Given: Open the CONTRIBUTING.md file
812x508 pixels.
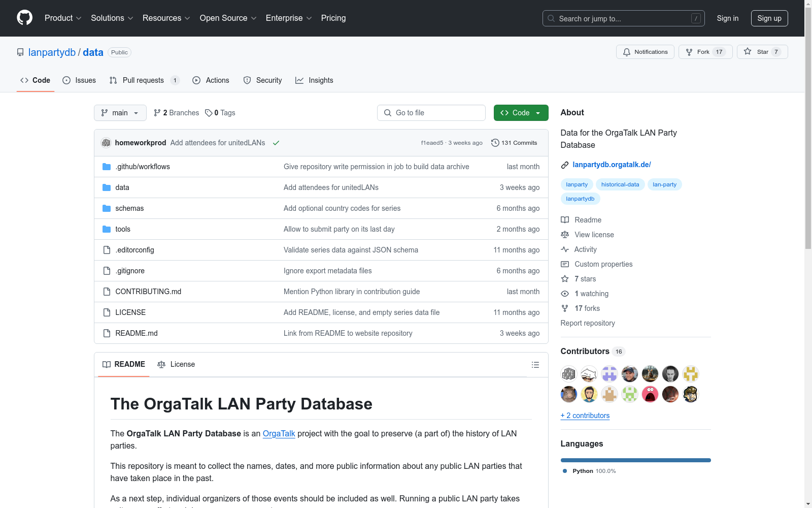Looking at the screenshot, I should pyautogui.click(x=148, y=292).
